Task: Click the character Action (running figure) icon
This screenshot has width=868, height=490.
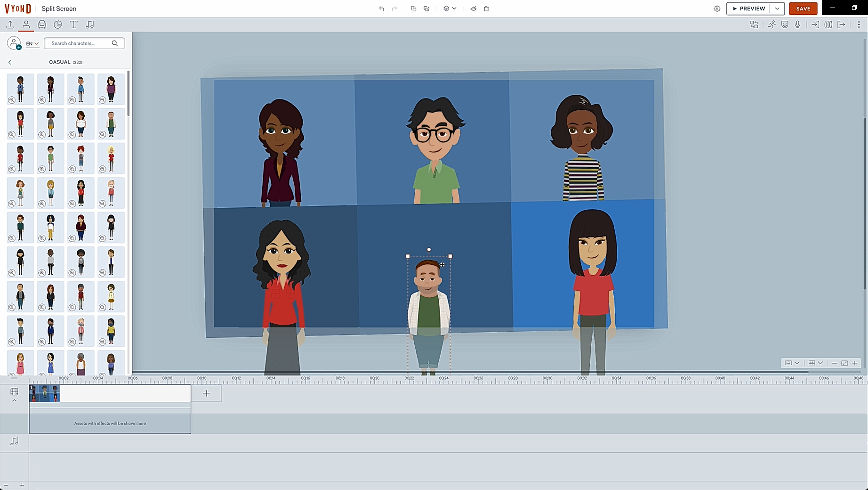Action: click(771, 24)
